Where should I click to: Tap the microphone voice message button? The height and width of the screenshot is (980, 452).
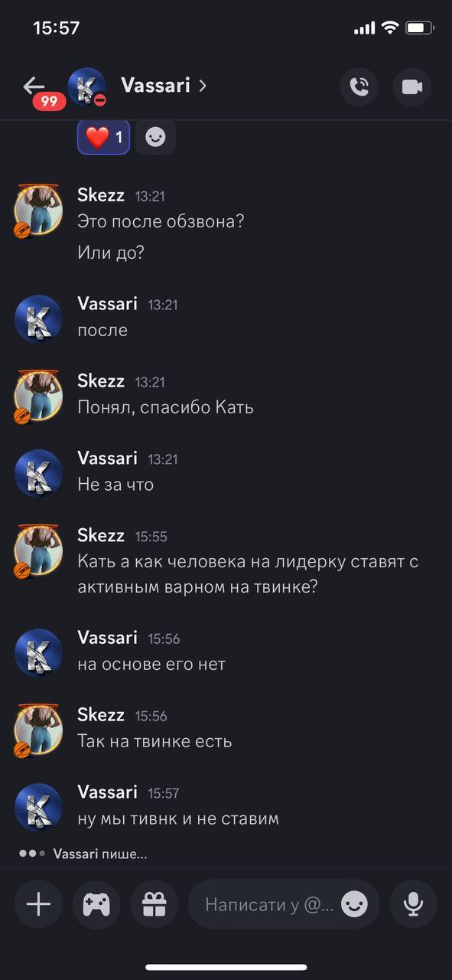click(414, 904)
